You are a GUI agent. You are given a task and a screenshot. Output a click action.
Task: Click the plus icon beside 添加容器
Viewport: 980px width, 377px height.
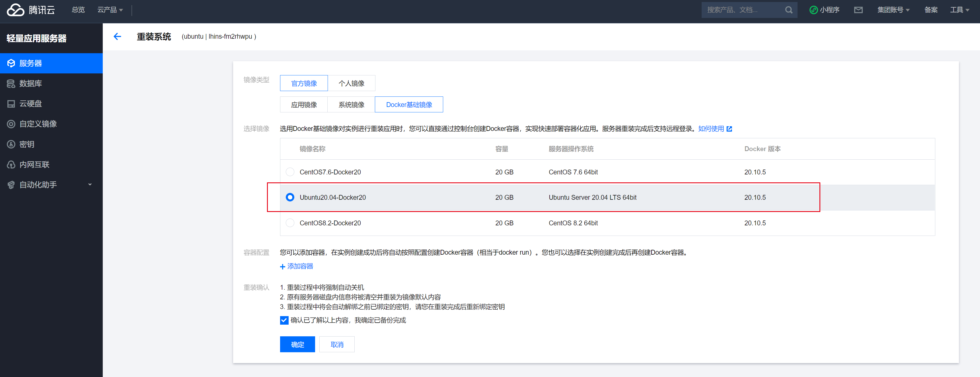click(283, 267)
